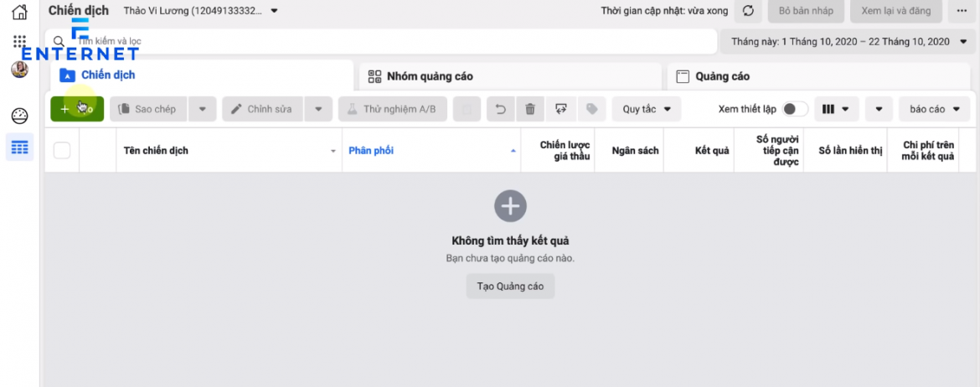This screenshot has height=387, width=980.
Task: Click Số người tiếp cận được header
Action: (x=769, y=150)
